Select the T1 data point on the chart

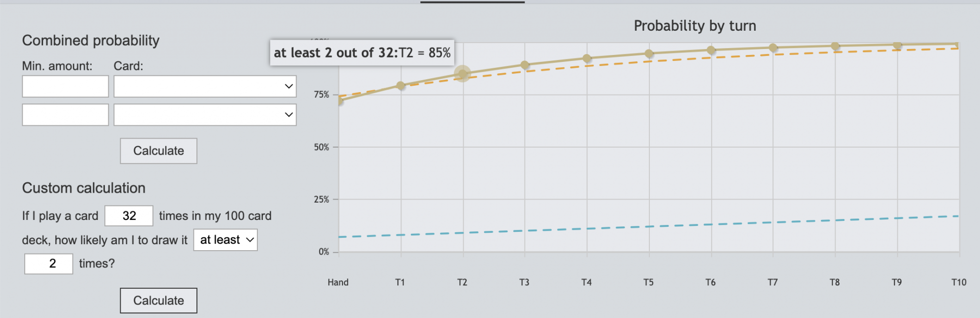(401, 86)
